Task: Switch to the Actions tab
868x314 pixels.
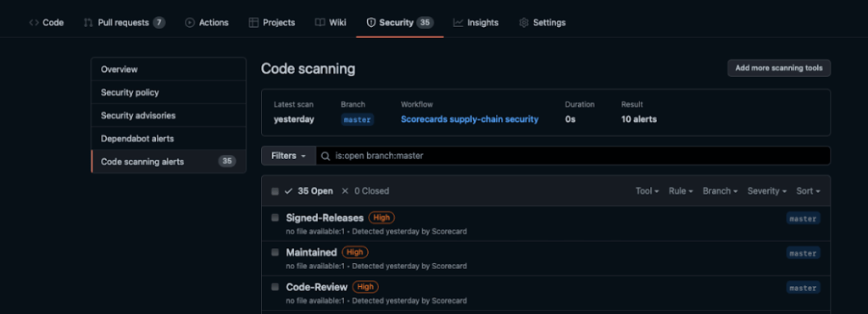Action: click(207, 23)
